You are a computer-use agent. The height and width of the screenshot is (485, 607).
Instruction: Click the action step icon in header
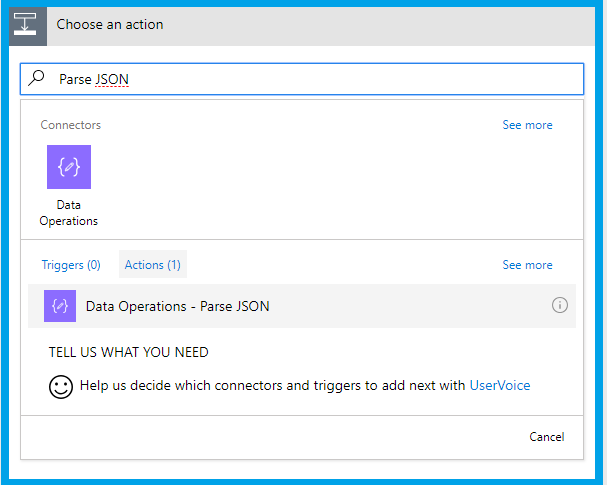pos(26,25)
